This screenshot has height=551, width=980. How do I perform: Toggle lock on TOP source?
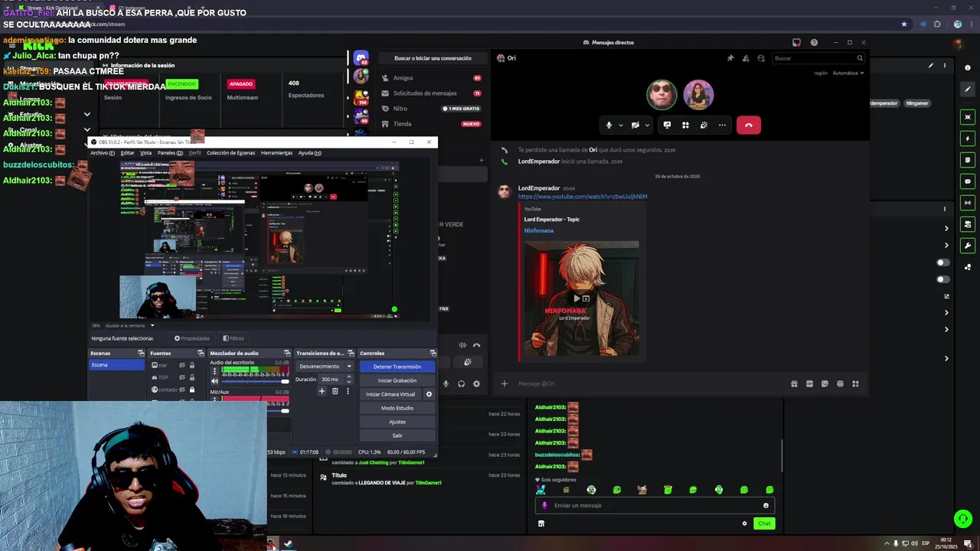tap(191, 377)
